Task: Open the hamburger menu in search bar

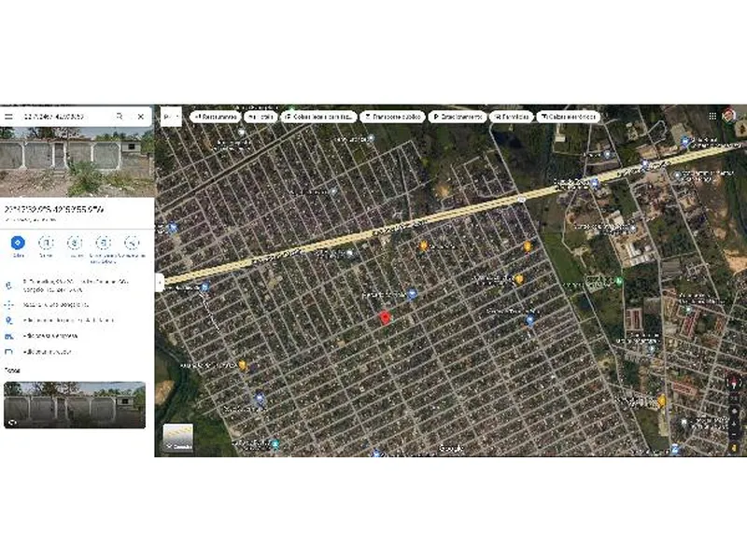Action: click(8, 116)
